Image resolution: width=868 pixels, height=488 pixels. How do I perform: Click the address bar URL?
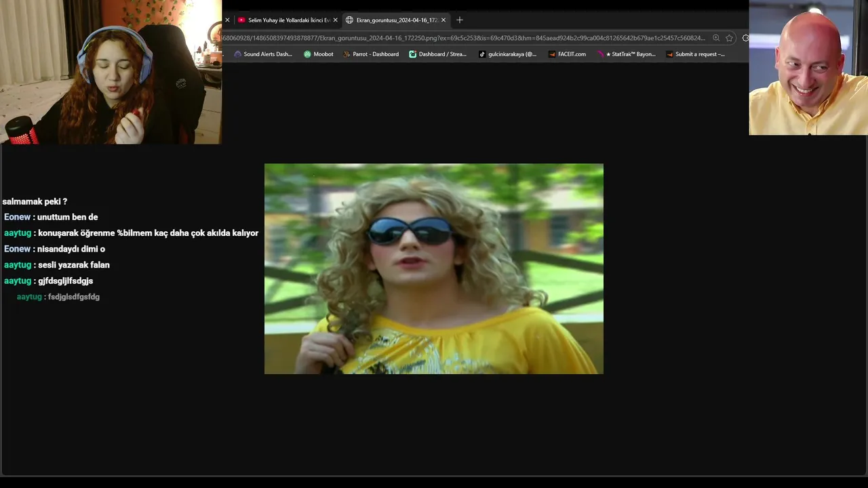pos(465,38)
